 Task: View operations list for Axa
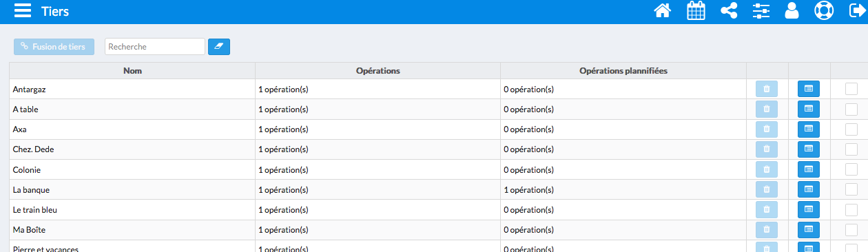809,129
